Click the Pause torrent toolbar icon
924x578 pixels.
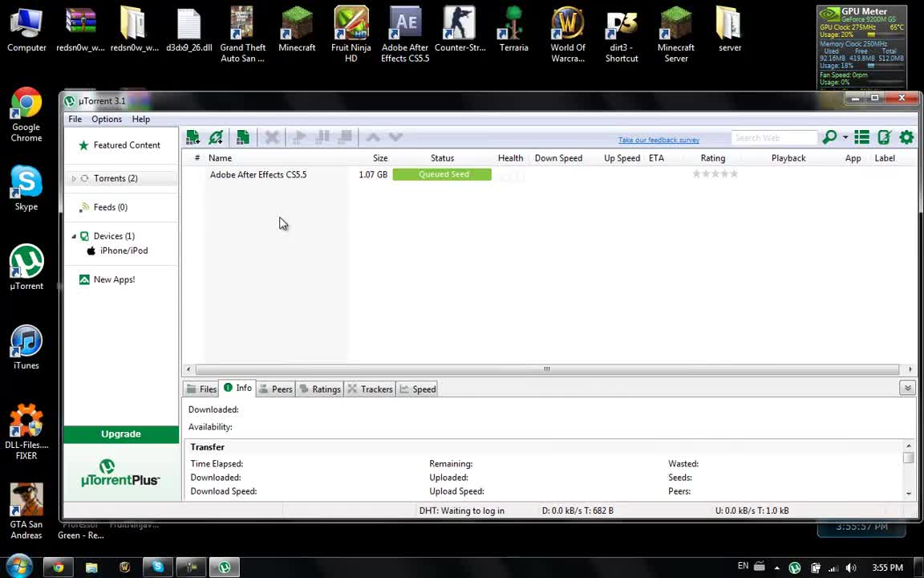pyautogui.click(x=322, y=137)
